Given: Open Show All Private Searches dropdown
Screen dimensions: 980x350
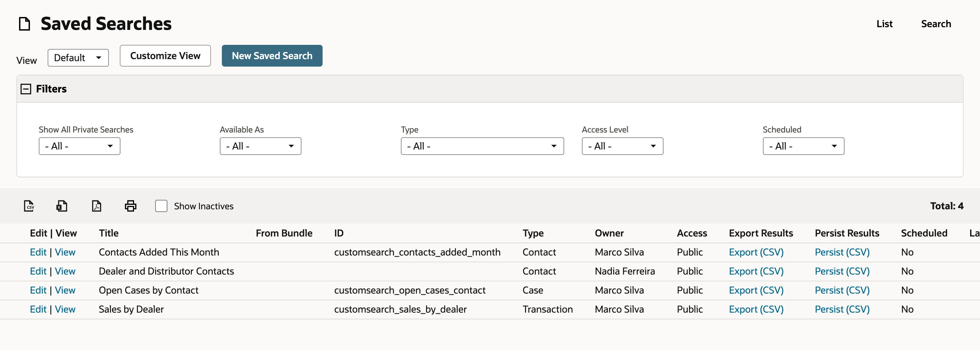Looking at the screenshot, I should [x=80, y=146].
